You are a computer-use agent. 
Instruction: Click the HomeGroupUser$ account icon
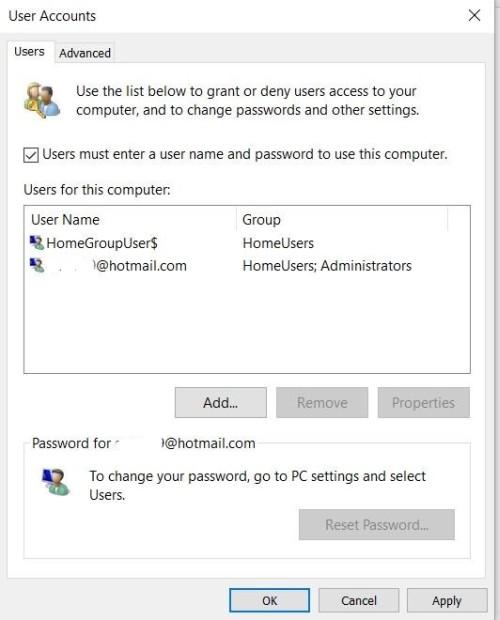coord(37,242)
